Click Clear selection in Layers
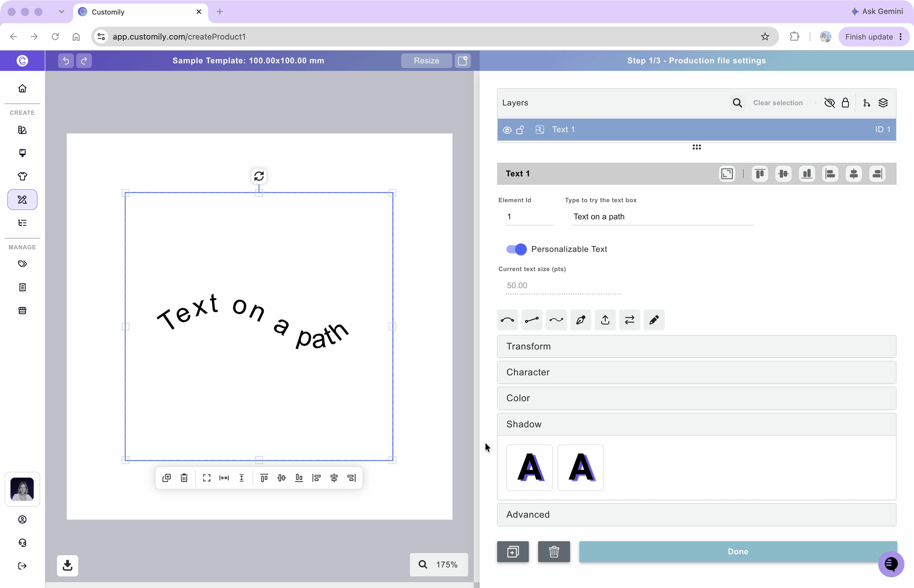The width and height of the screenshot is (914, 588). coord(778,103)
